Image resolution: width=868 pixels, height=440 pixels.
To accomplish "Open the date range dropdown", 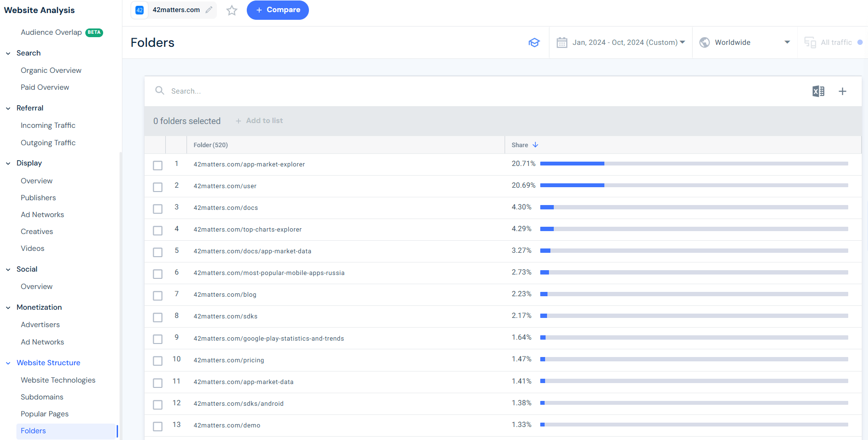I will point(628,42).
